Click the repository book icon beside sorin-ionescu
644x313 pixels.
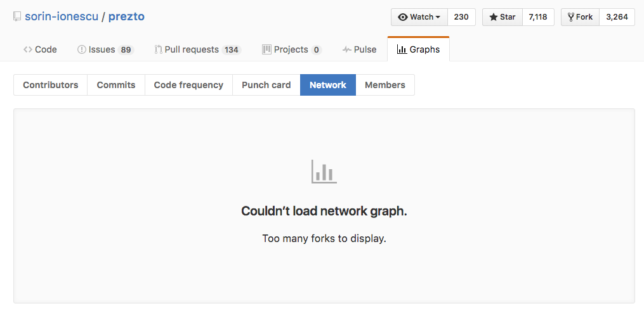click(x=17, y=17)
